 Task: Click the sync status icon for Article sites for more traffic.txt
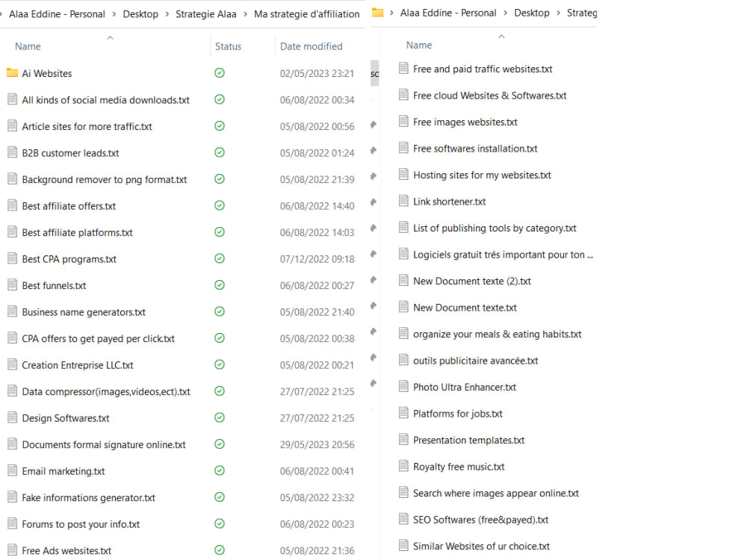pyautogui.click(x=219, y=125)
